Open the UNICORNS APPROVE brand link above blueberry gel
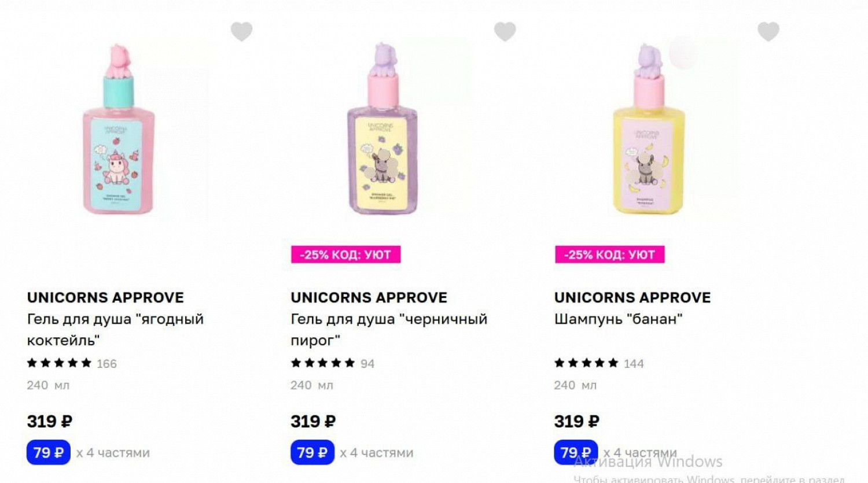Screen dimensions: 868x483 (369, 297)
